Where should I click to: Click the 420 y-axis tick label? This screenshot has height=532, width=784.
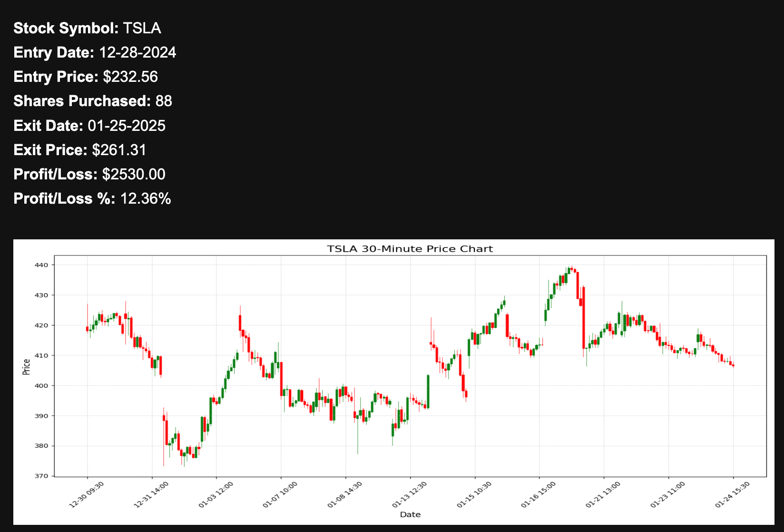point(42,325)
